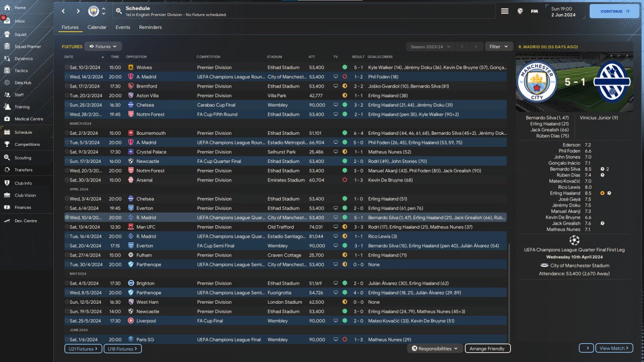Click the red loss indicator on Arsenal row

tap(345, 180)
